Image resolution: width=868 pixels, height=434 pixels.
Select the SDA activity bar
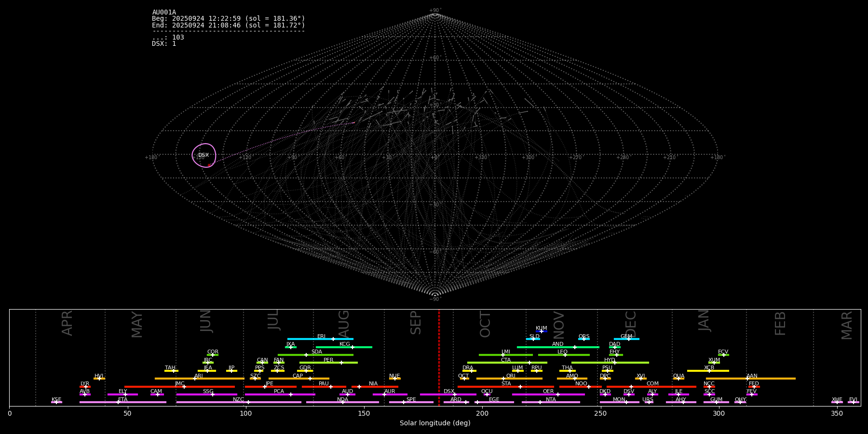[x=315, y=355]
